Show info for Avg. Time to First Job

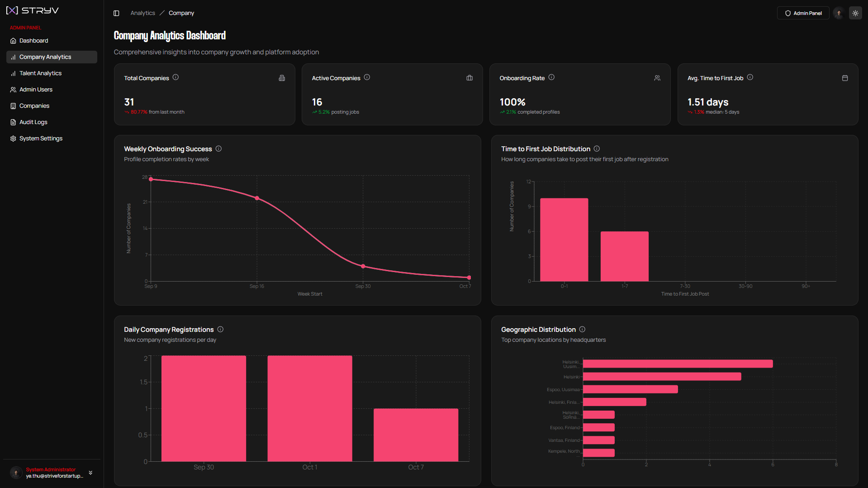tap(750, 77)
